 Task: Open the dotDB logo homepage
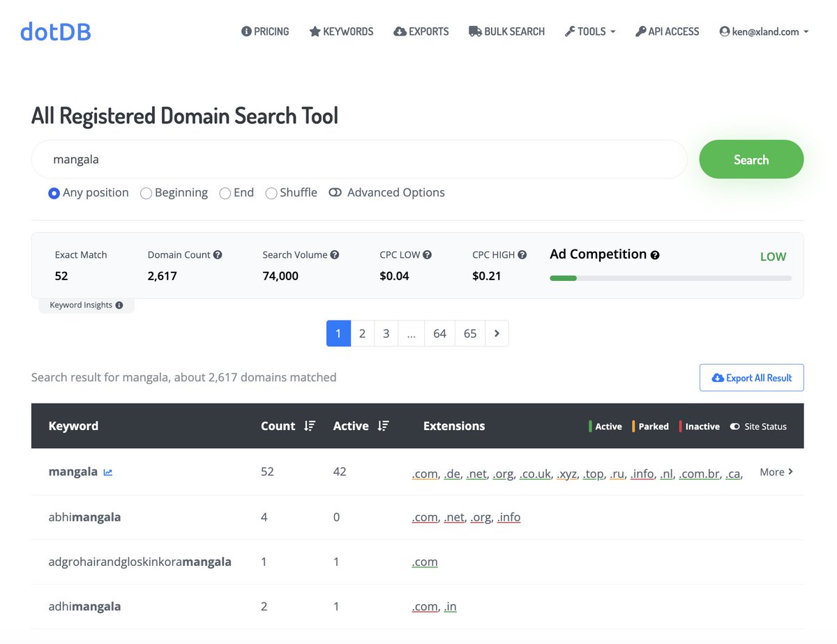coord(56,31)
